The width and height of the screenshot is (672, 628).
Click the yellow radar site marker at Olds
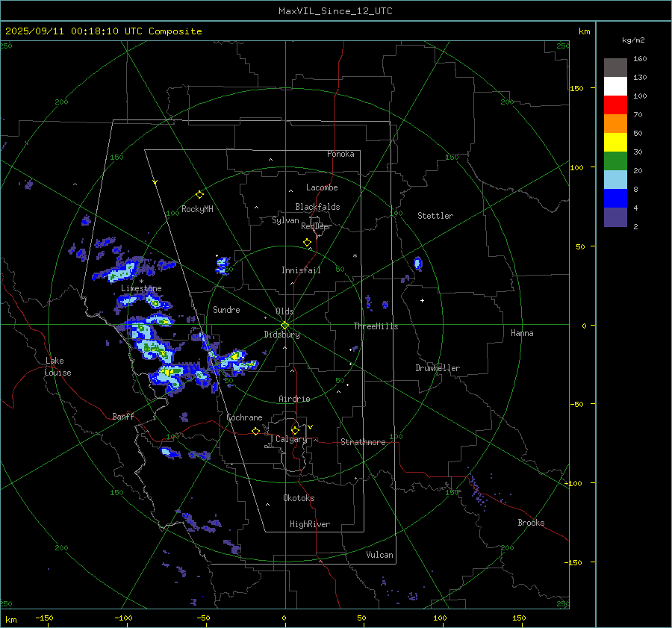point(284,326)
